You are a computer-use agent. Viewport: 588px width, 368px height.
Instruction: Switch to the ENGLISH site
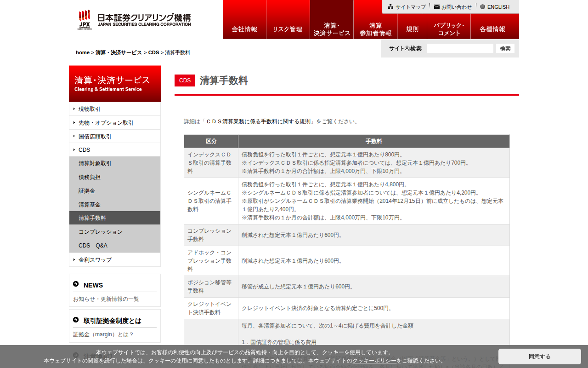pos(498,7)
